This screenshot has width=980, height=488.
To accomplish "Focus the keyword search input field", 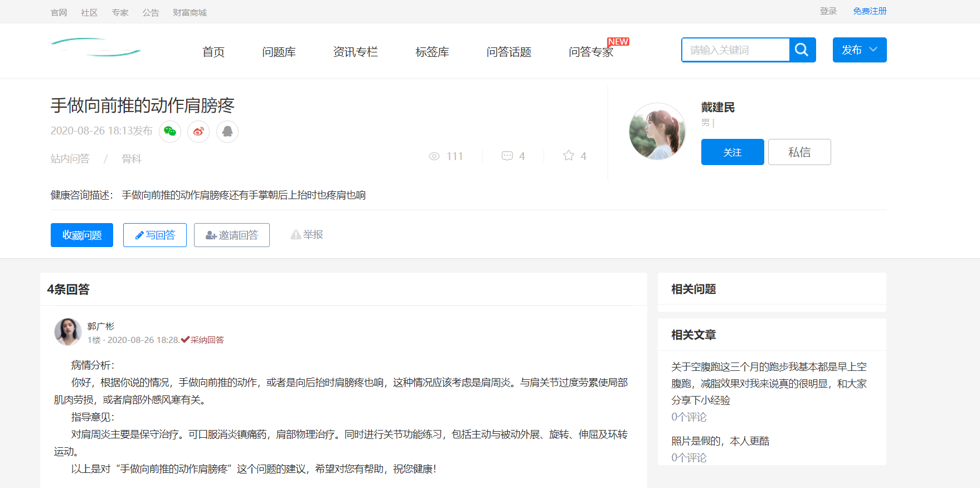I will [x=735, y=50].
